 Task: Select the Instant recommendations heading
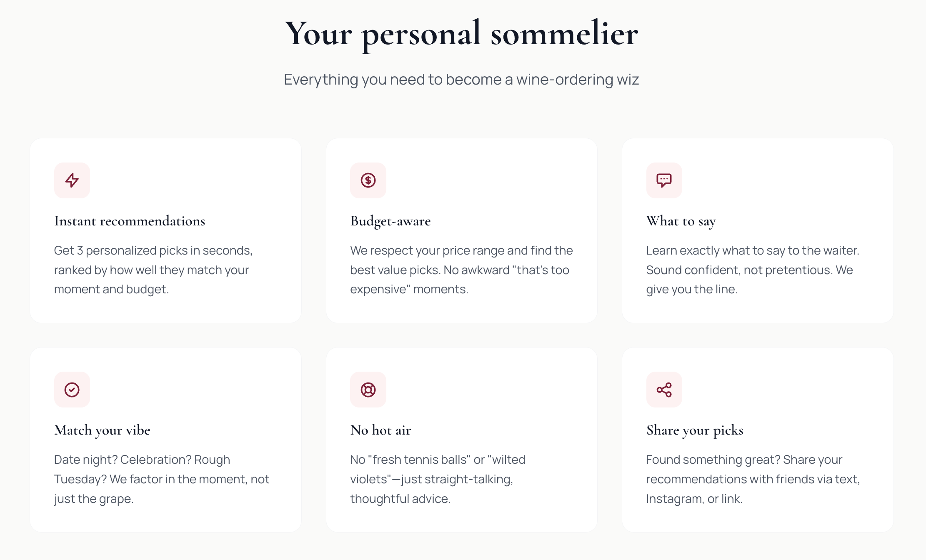(x=130, y=221)
